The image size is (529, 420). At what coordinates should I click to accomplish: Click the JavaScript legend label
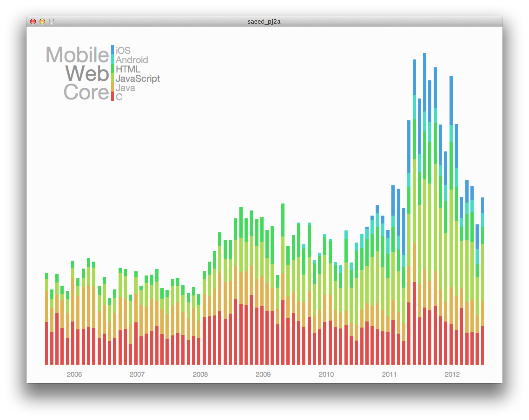pyautogui.click(x=138, y=79)
